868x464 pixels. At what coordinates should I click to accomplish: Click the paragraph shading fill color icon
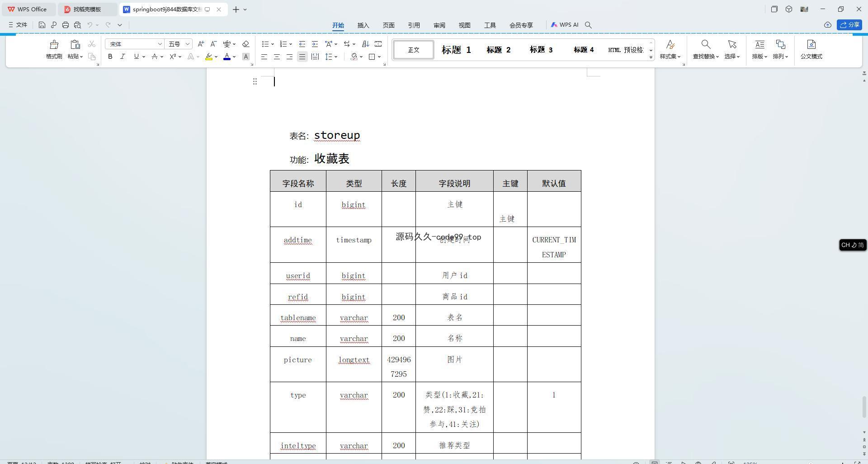pos(354,57)
